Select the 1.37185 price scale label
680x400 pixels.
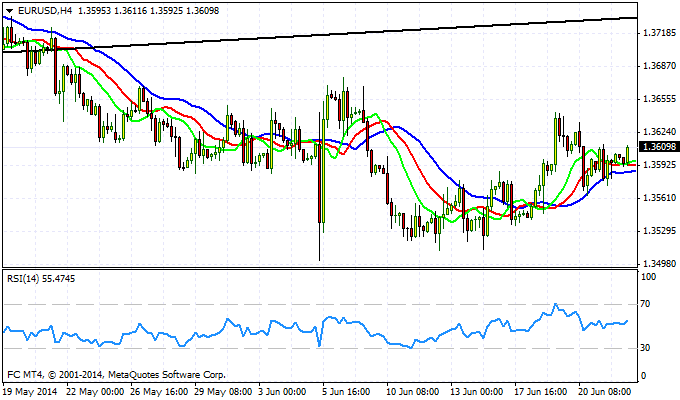tap(659, 33)
